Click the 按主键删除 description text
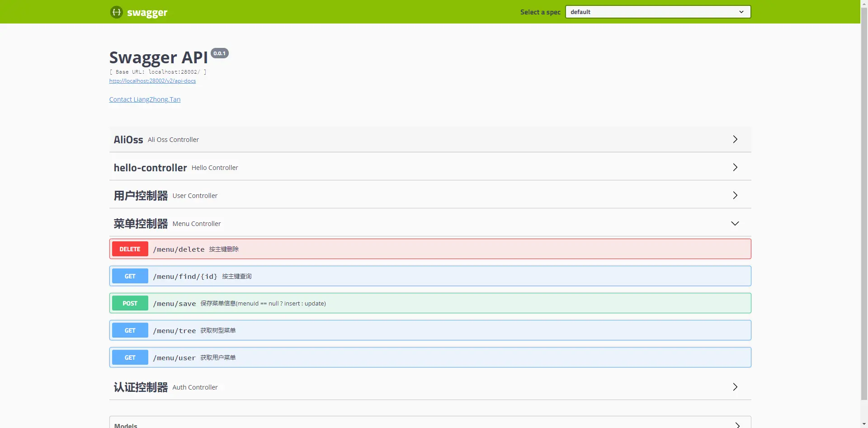 click(224, 249)
